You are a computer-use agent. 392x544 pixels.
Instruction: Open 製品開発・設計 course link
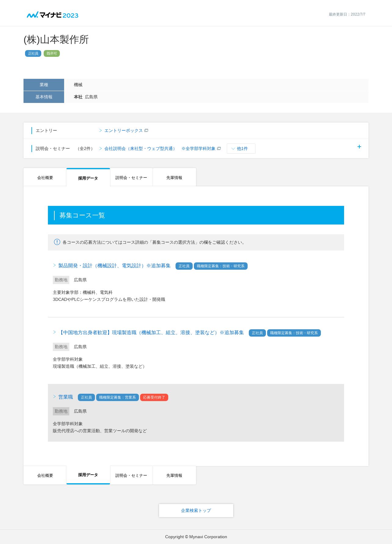click(114, 266)
